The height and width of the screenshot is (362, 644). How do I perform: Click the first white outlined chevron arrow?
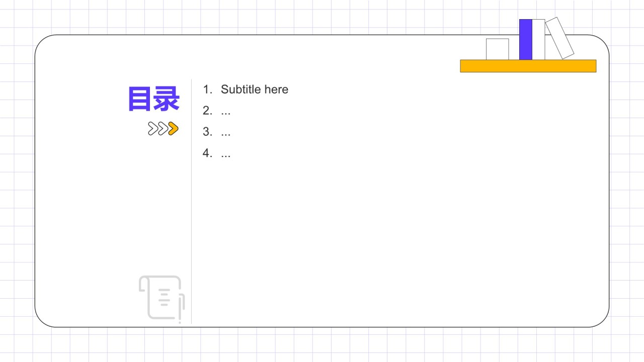[x=152, y=129]
